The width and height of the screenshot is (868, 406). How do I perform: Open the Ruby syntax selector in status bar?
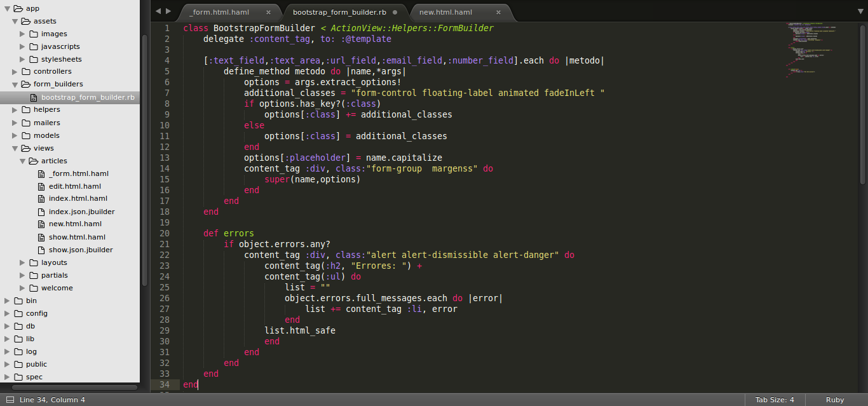835,400
